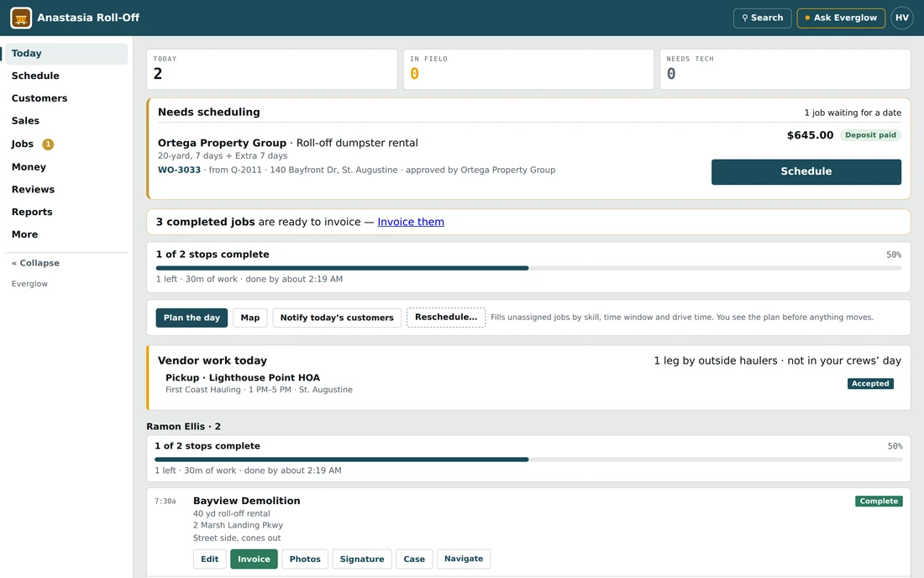
Task: Open the Schedule section
Action: point(65,76)
